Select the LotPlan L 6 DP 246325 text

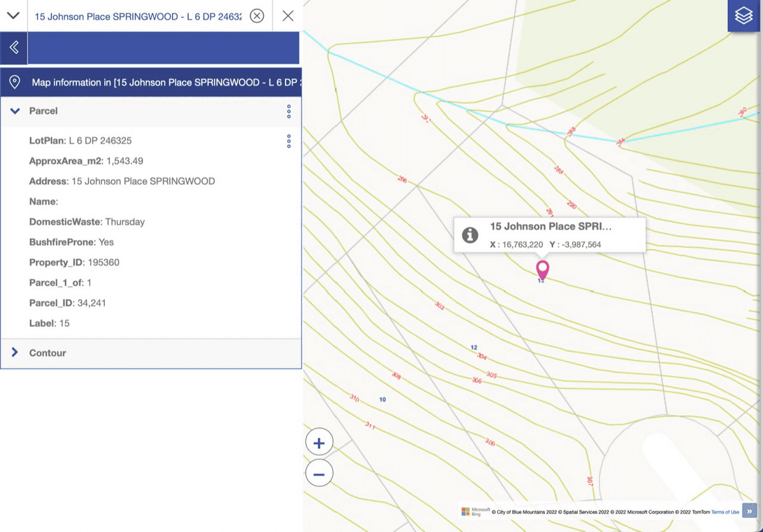point(80,140)
